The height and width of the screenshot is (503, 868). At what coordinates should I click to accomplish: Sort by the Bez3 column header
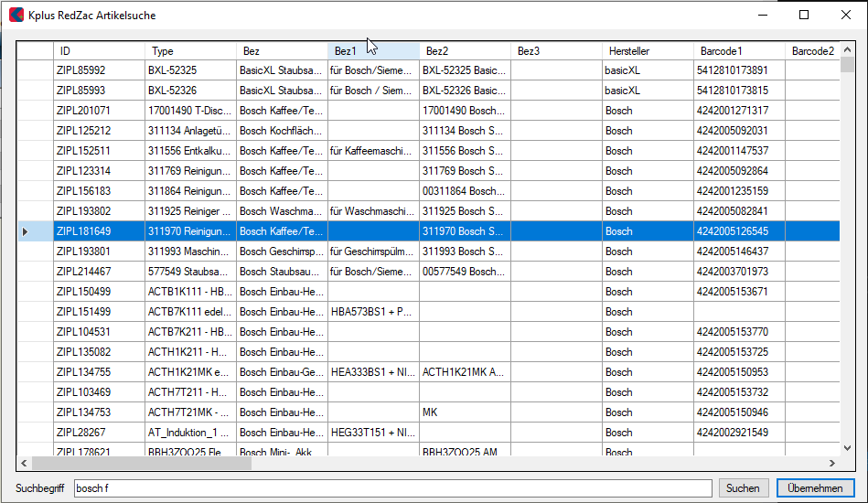[x=556, y=51]
